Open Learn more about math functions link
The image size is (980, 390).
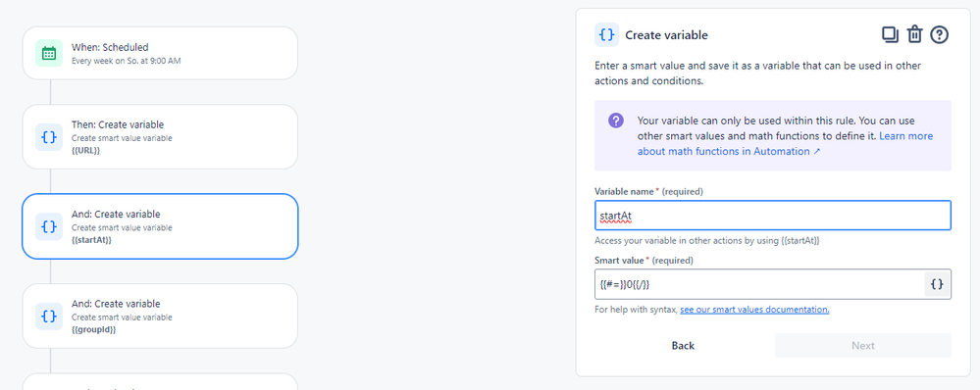click(x=785, y=143)
